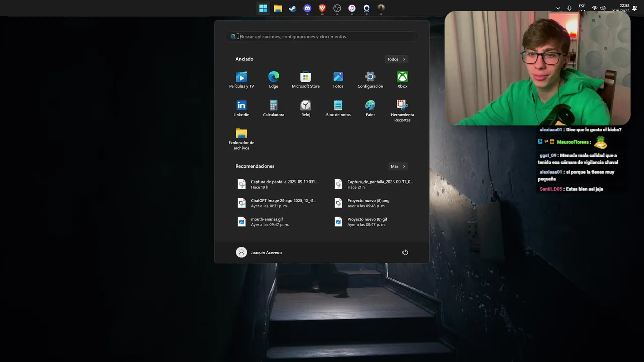The height and width of the screenshot is (362, 644).
Task: Open Captura de pantalla 2025-09-19 file
Action: [279, 184]
